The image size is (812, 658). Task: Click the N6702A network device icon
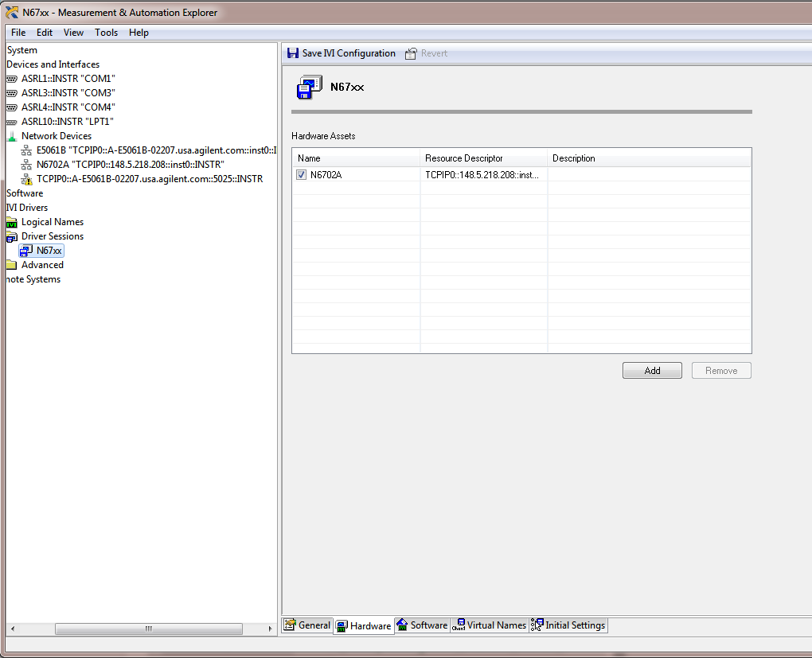point(26,165)
